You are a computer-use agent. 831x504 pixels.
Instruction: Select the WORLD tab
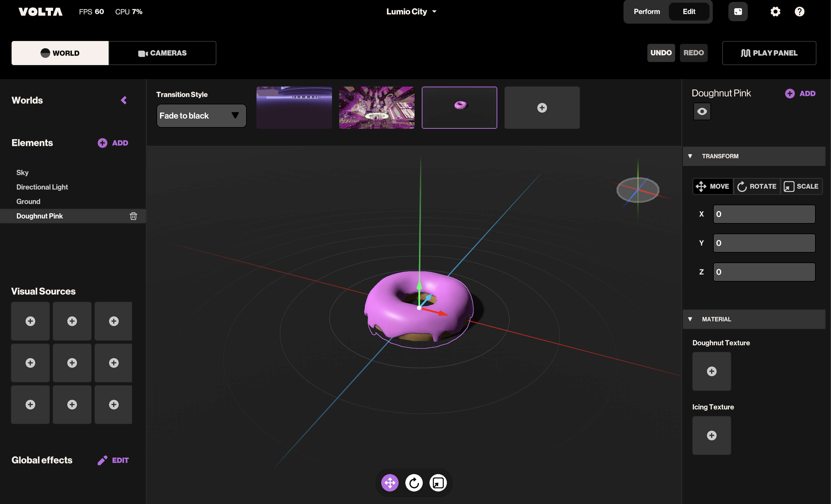click(60, 53)
